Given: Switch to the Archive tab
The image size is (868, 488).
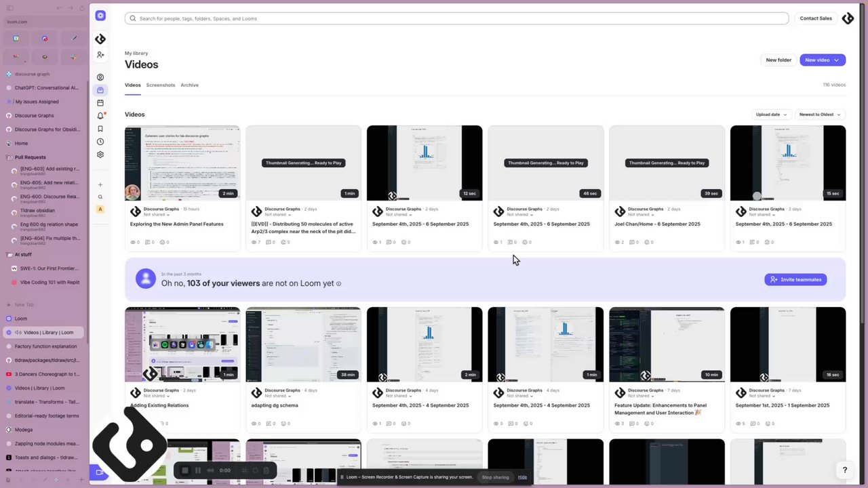Looking at the screenshot, I should (x=189, y=85).
